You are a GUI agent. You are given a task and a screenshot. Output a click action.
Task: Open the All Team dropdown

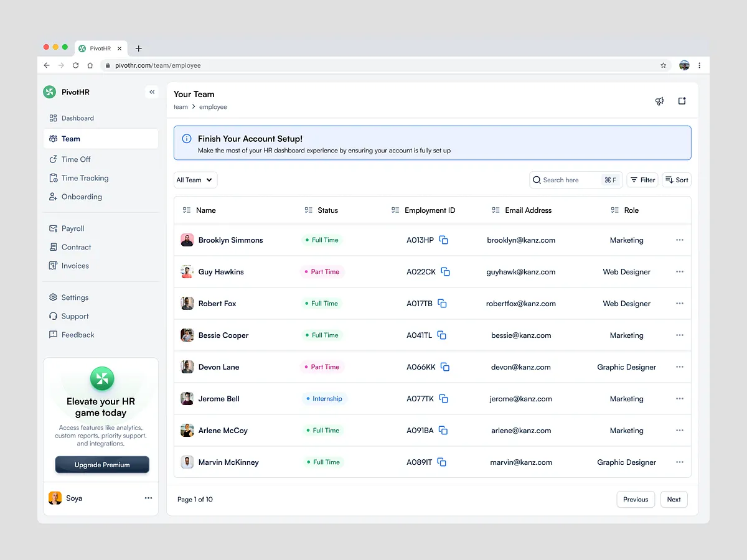point(195,180)
